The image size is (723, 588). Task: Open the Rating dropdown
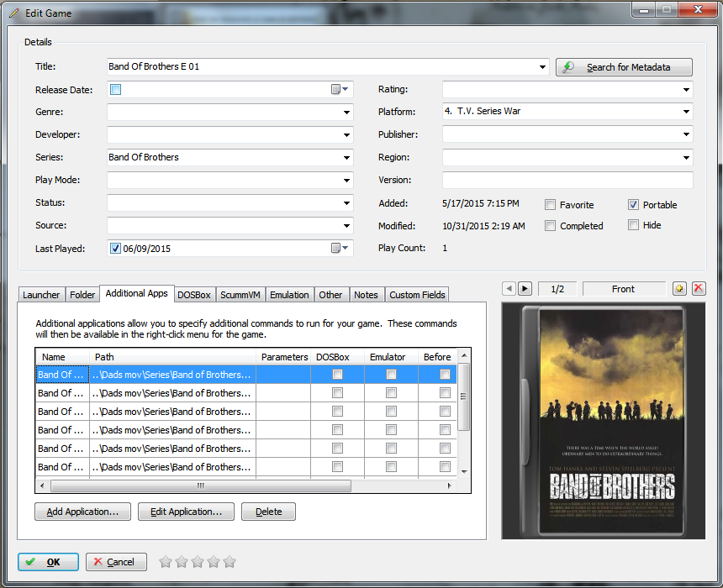point(686,89)
